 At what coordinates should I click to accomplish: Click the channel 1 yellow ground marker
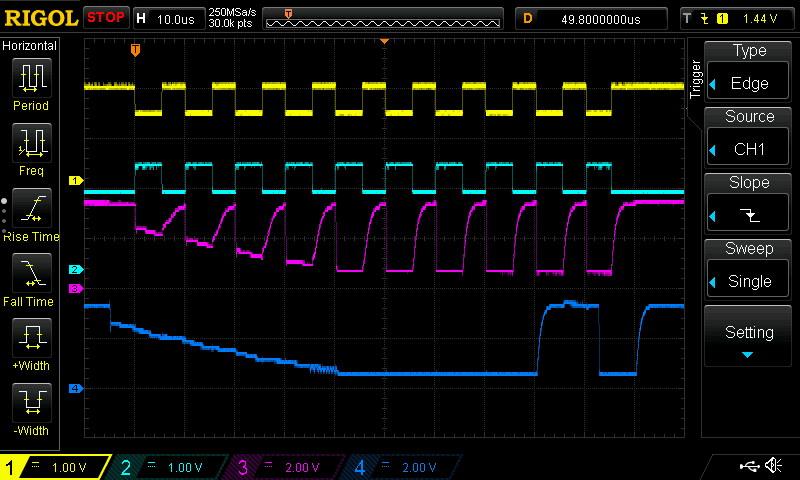coord(76,180)
